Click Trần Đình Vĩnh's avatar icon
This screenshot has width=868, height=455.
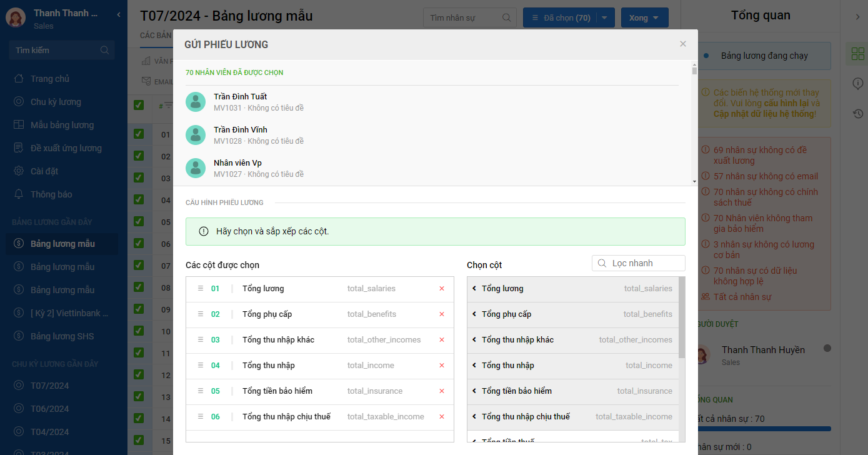[196, 135]
